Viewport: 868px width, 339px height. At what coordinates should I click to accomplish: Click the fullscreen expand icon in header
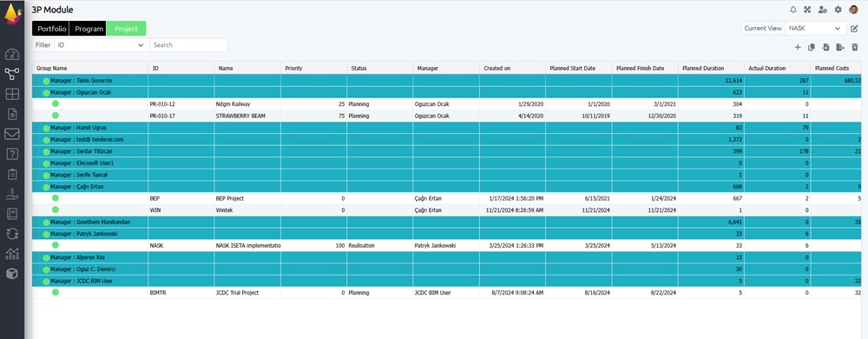(807, 10)
